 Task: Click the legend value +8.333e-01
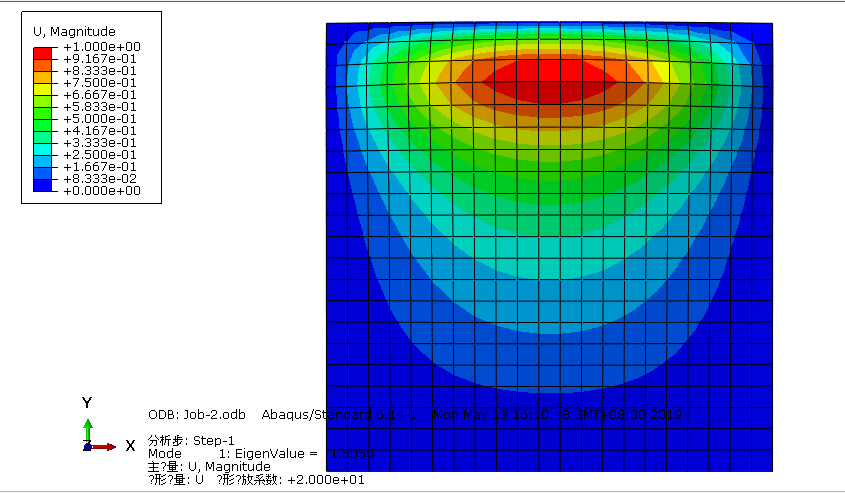point(100,71)
